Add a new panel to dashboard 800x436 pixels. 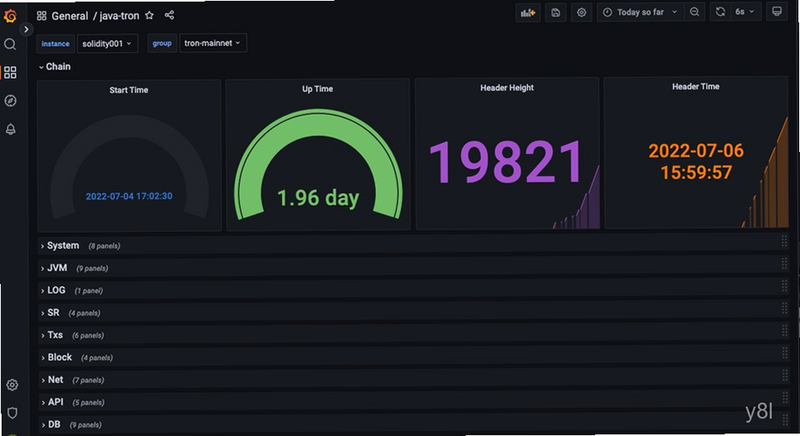528,13
